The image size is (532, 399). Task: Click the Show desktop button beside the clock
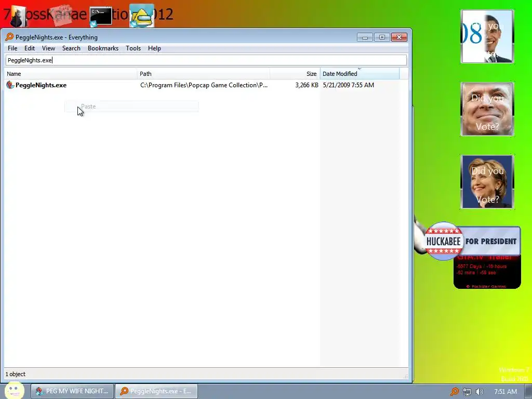[528, 392]
